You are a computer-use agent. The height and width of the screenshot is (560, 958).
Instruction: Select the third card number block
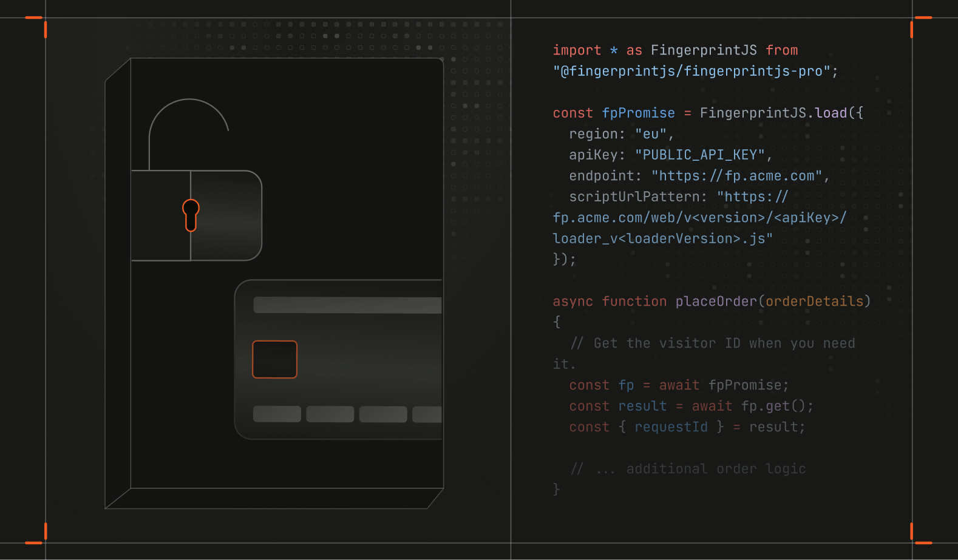click(383, 414)
